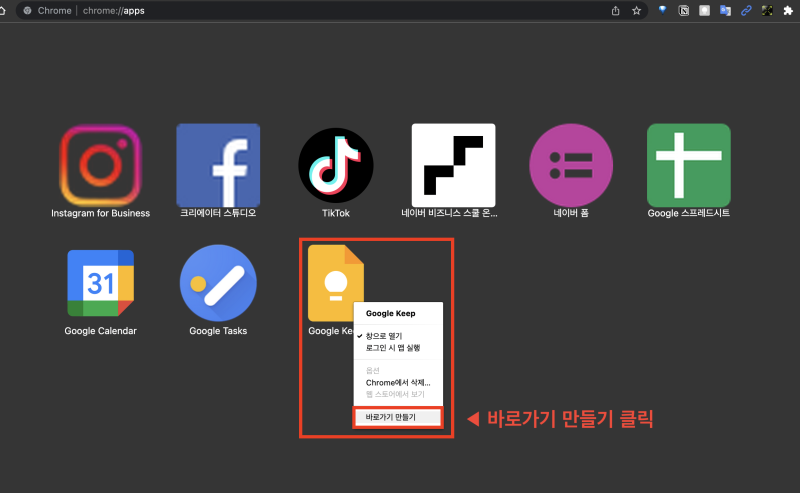Viewport: 800px width, 493px height.
Task: Click the 'Instagram for Business' label text
Action: coord(101,213)
